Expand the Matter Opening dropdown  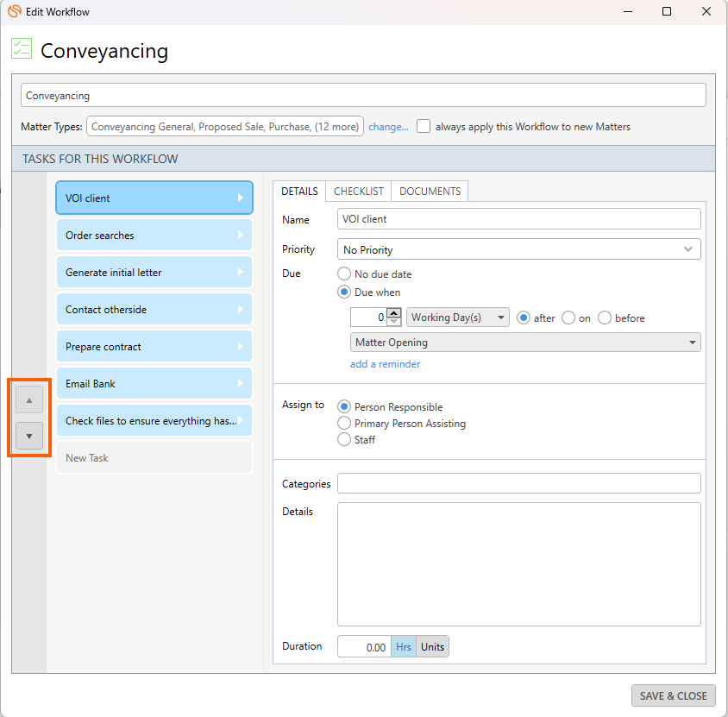point(526,343)
